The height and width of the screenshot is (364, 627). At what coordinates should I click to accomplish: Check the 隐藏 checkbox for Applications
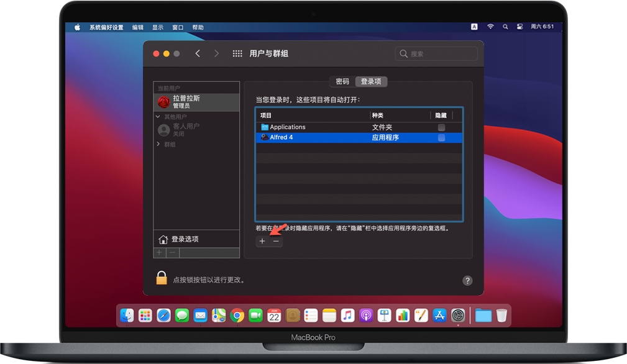point(441,127)
